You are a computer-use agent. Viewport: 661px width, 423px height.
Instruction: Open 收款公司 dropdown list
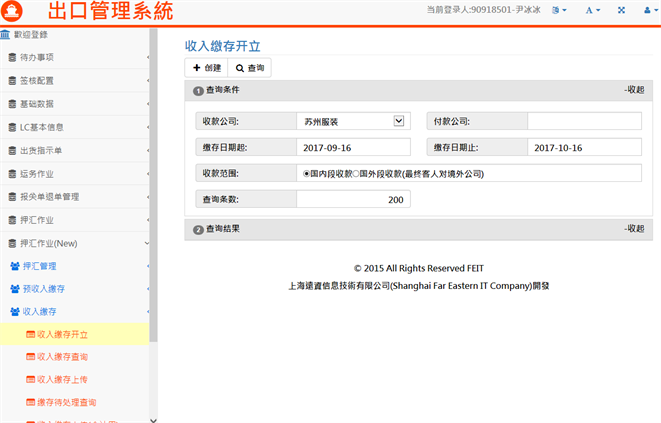[x=398, y=121]
